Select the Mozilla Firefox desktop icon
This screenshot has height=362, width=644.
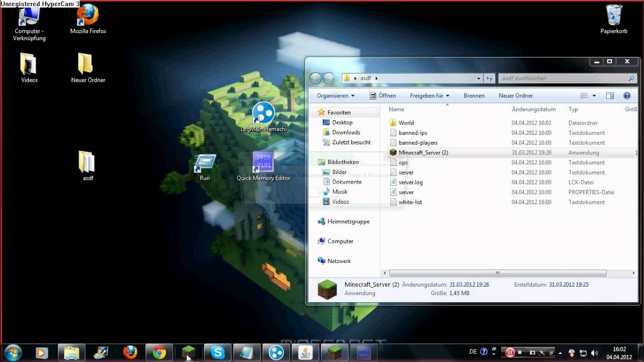(x=88, y=20)
